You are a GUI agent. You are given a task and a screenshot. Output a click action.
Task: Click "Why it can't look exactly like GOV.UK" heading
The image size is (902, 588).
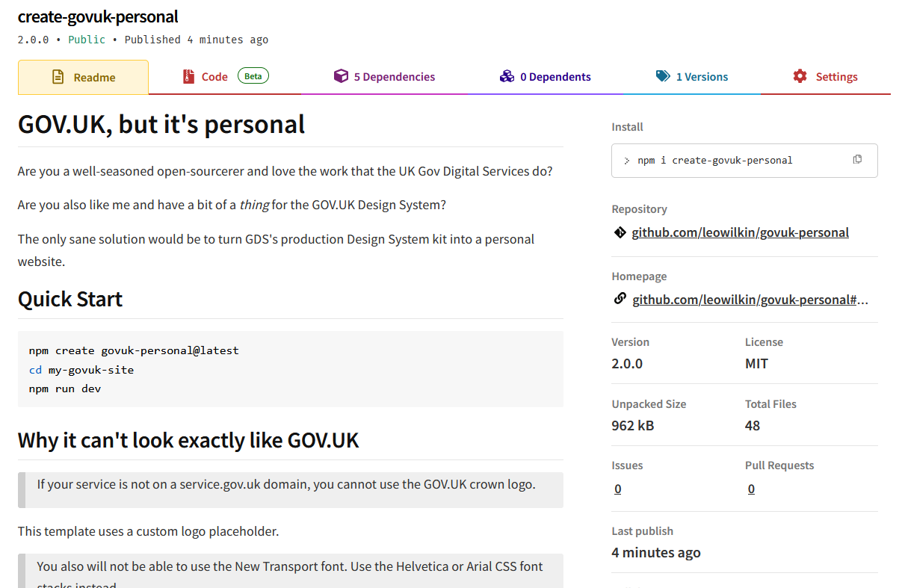click(188, 440)
